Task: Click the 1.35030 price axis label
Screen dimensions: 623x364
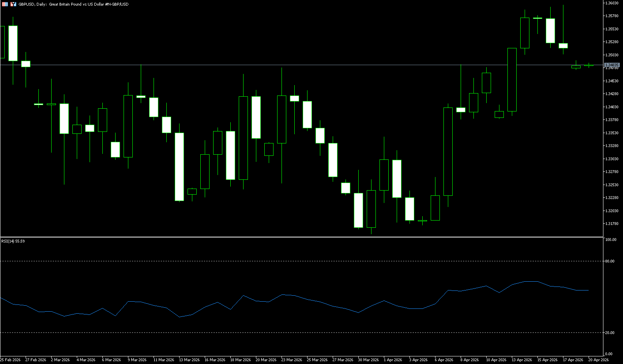Action: 612,55
